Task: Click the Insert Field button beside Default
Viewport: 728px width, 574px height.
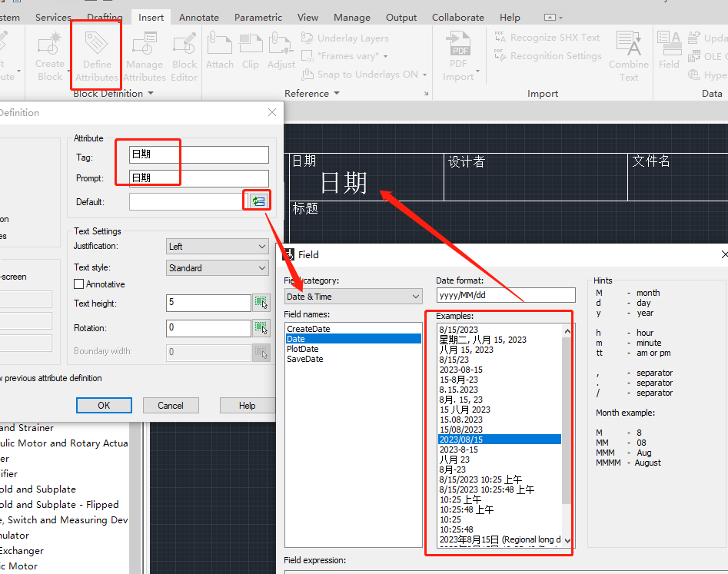Action: (x=258, y=201)
